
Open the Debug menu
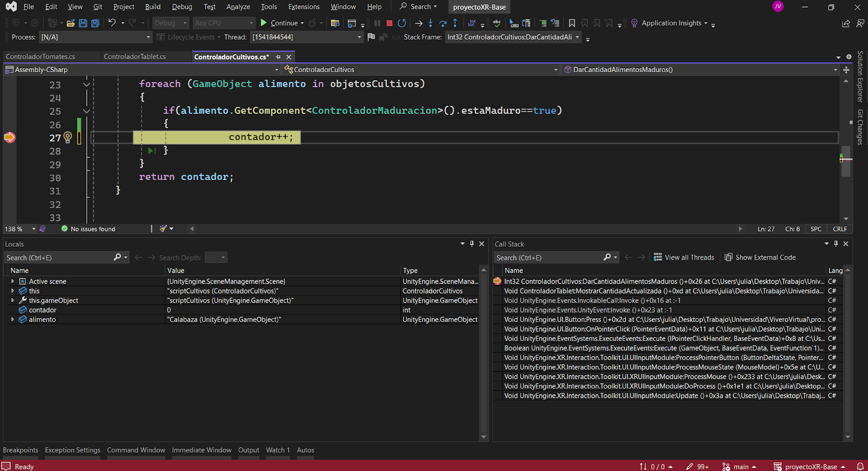tap(182, 7)
